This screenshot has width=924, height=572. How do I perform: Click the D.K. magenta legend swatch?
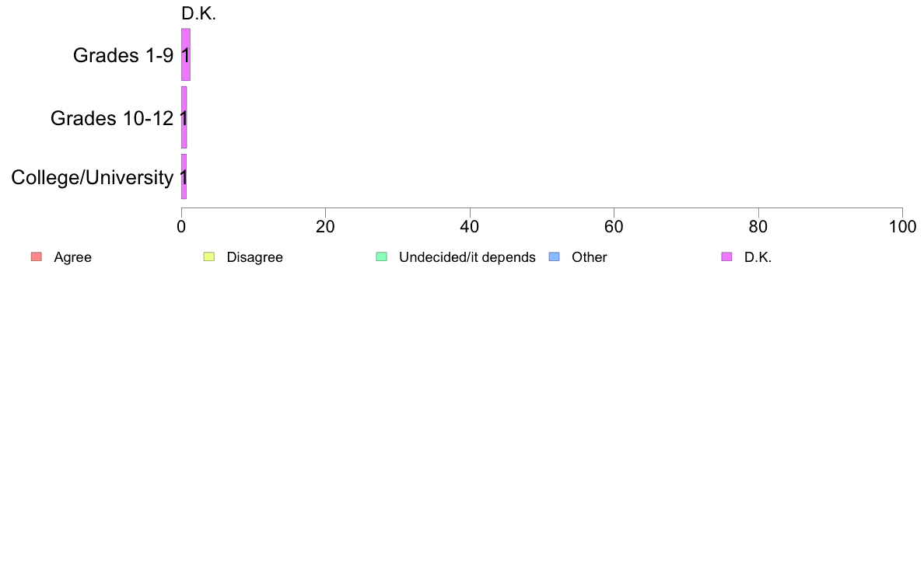pyautogui.click(x=727, y=256)
